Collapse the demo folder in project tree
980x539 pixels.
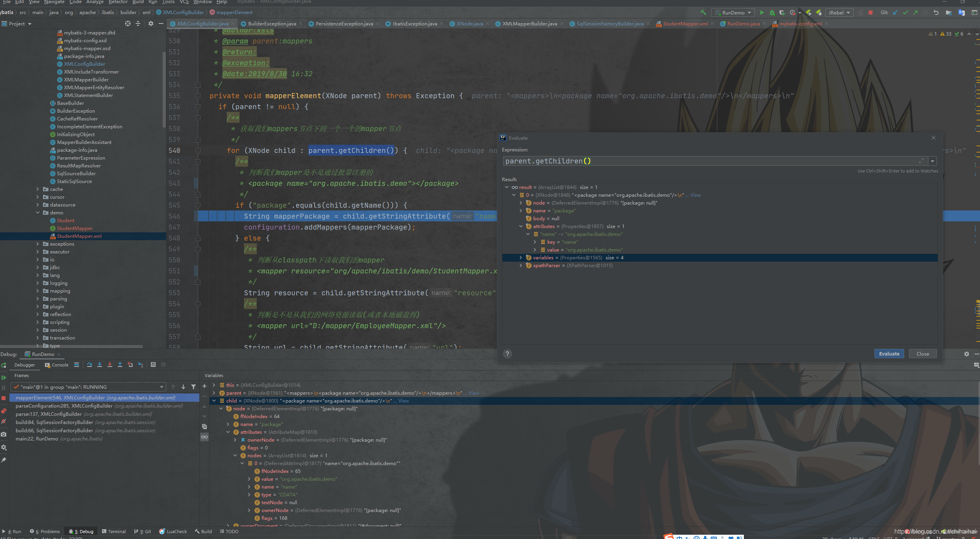point(38,213)
